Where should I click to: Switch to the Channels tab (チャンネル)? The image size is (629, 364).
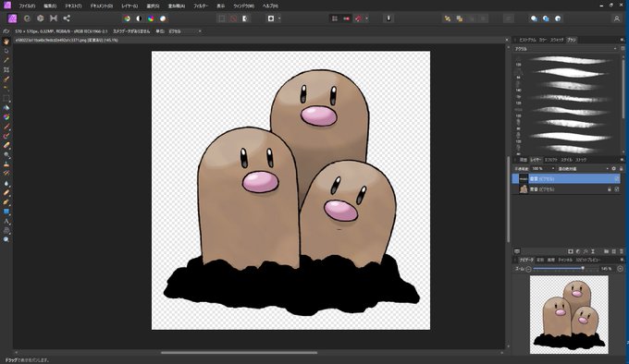click(565, 260)
